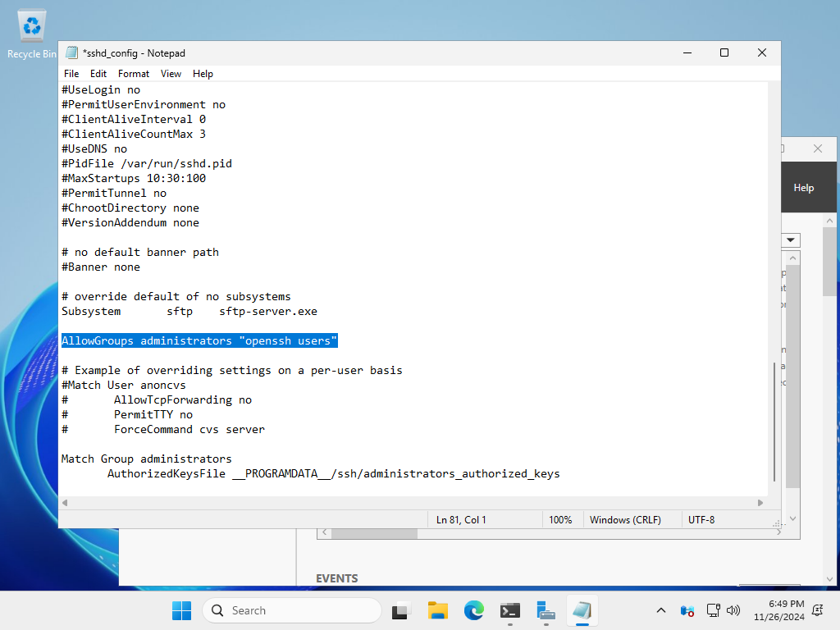
Task: Click the 'Match Group administrators' line
Action: tap(146, 459)
